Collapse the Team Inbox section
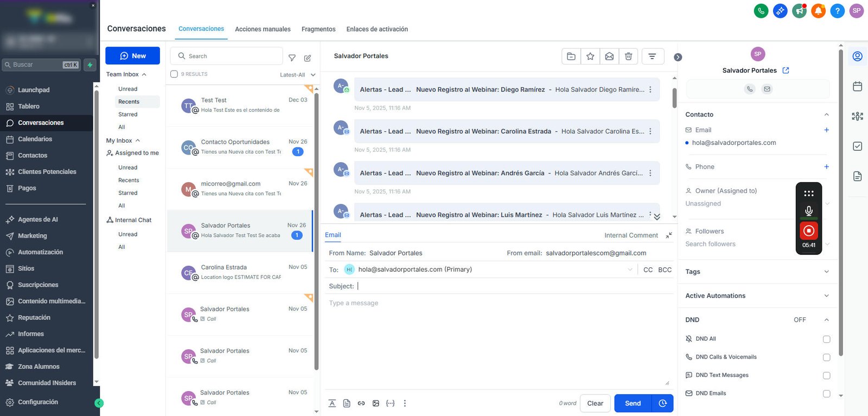Screen dimensions: 868x416 click(x=144, y=74)
